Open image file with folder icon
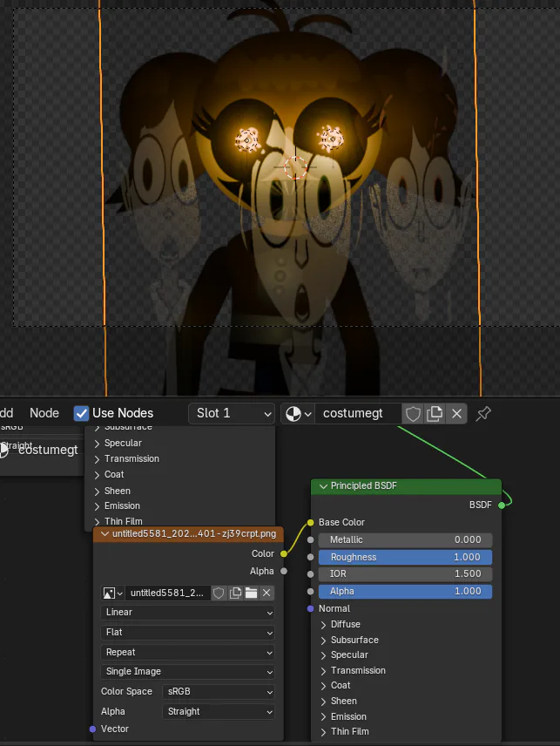Viewport: 560px width, 746px height. (x=251, y=593)
